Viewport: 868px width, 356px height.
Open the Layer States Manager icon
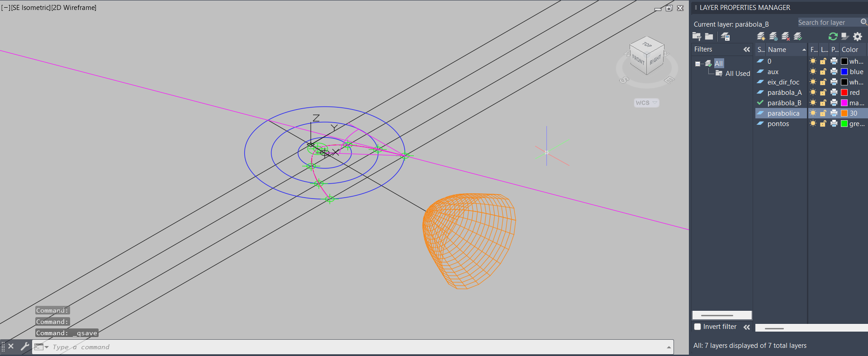[726, 37]
